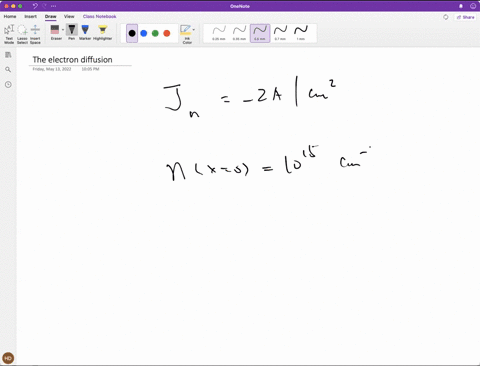The height and width of the screenshot is (366, 480).
Task: Select the Eraser tool
Action: [55, 32]
